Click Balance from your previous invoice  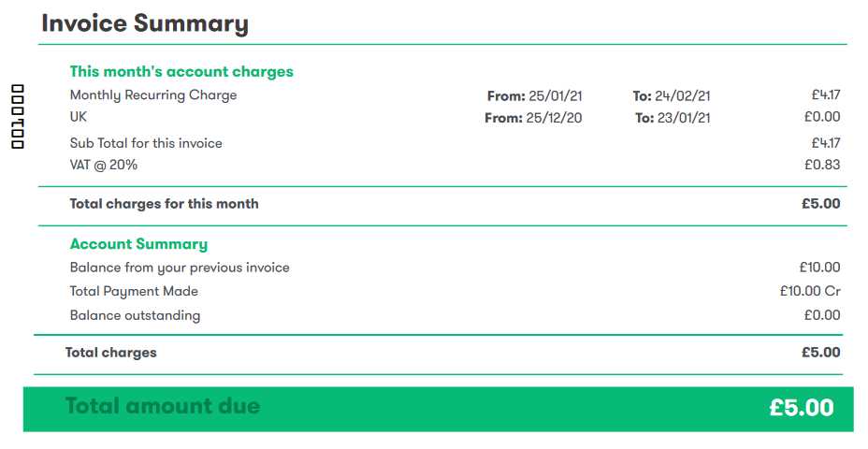pyautogui.click(x=180, y=268)
